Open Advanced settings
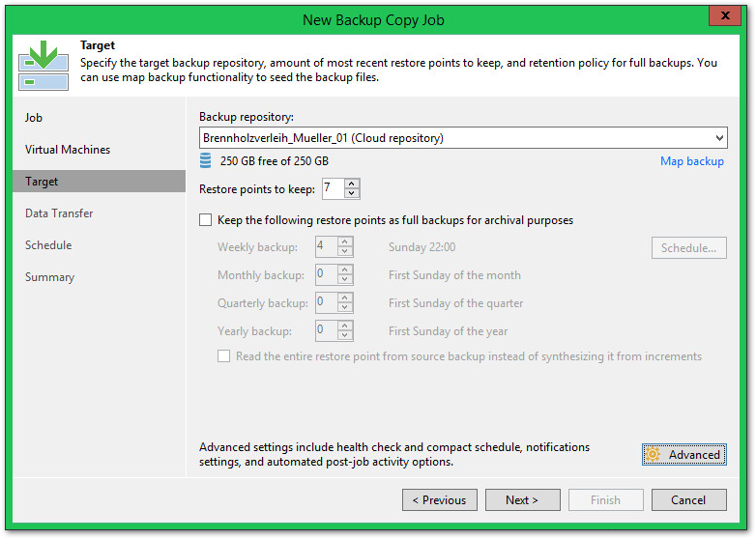The width and height of the screenshot is (756, 539). (684, 455)
